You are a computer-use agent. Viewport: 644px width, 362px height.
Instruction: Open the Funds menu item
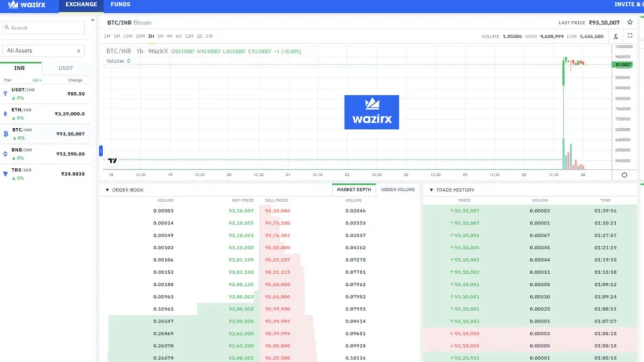tap(120, 5)
